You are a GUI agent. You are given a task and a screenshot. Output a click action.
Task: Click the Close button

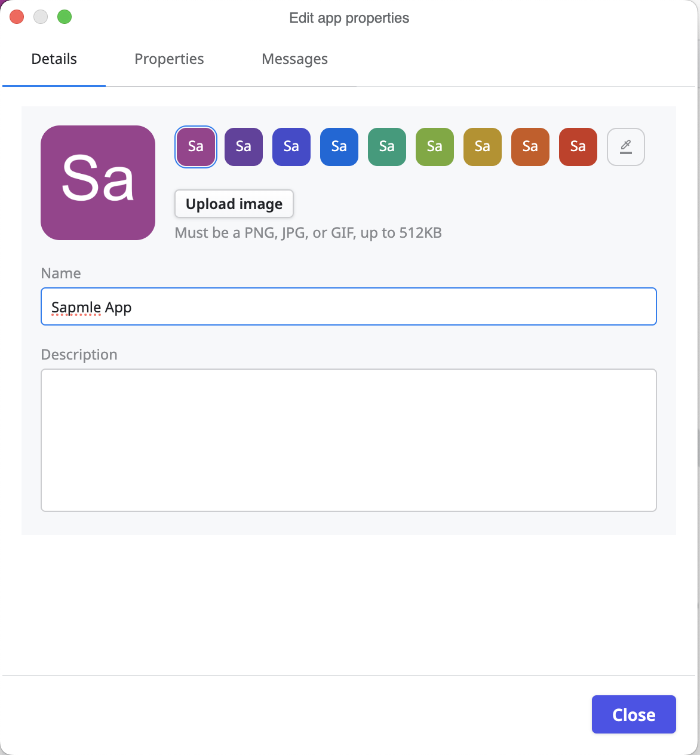tap(633, 714)
